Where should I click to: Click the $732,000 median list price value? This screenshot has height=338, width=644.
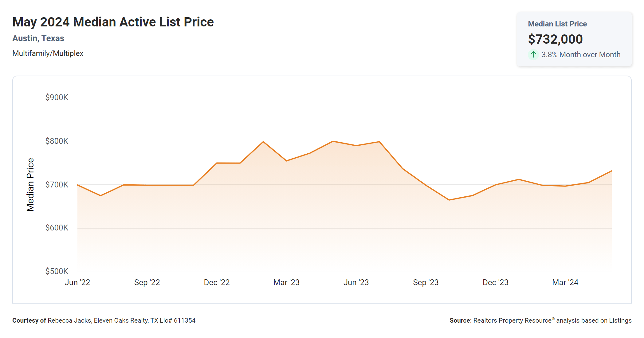click(555, 39)
